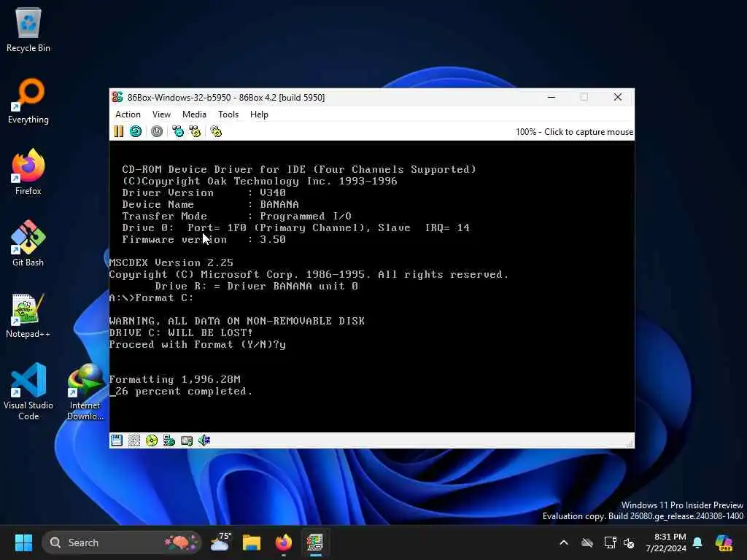Viewport: 747px width, 560px height.
Task: Open the Action menu
Action: click(x=128, y=114)
